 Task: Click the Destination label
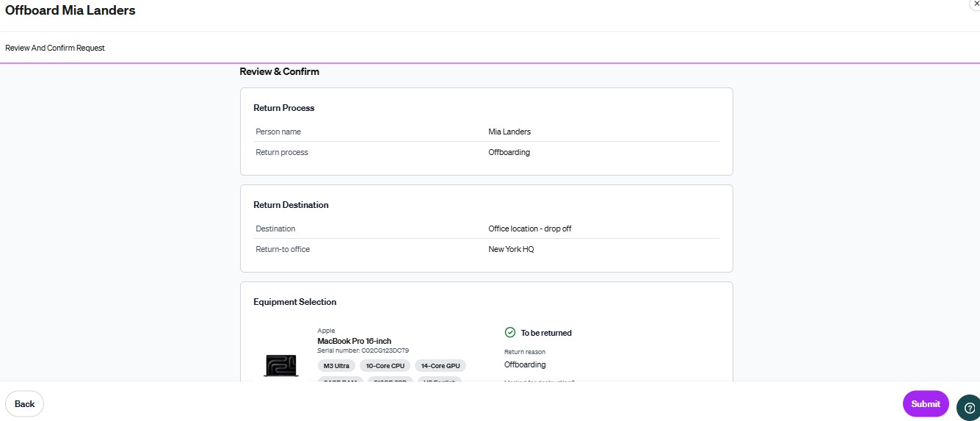(x=275, y=229)
